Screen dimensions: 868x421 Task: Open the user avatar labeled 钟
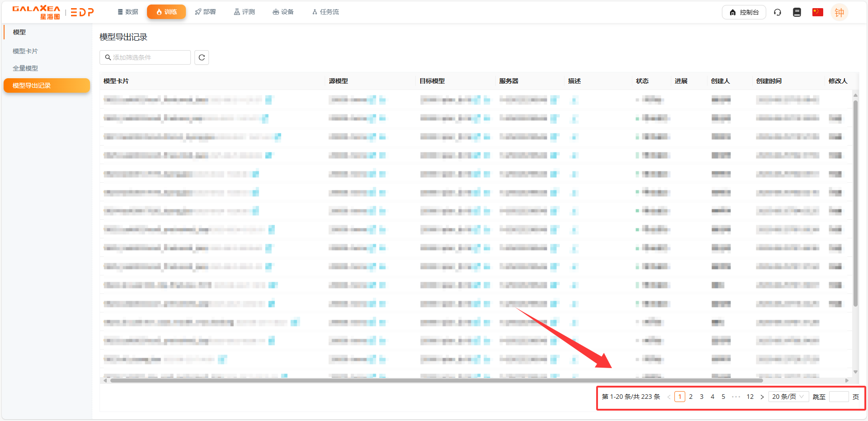839,12
